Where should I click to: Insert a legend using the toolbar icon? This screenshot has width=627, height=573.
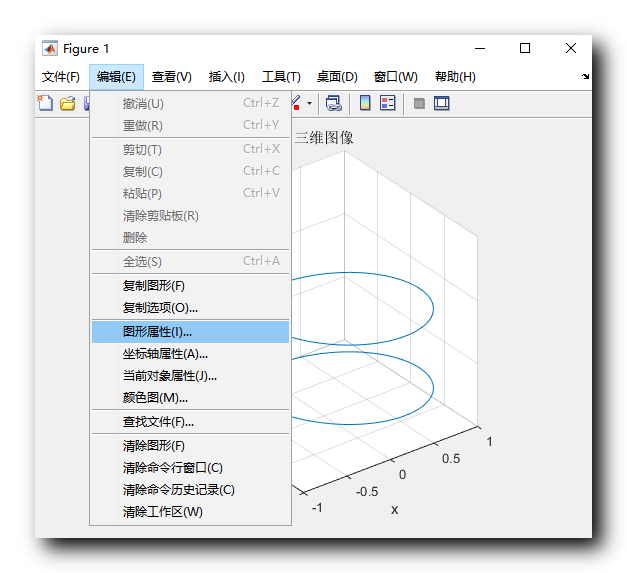point(387,103)
